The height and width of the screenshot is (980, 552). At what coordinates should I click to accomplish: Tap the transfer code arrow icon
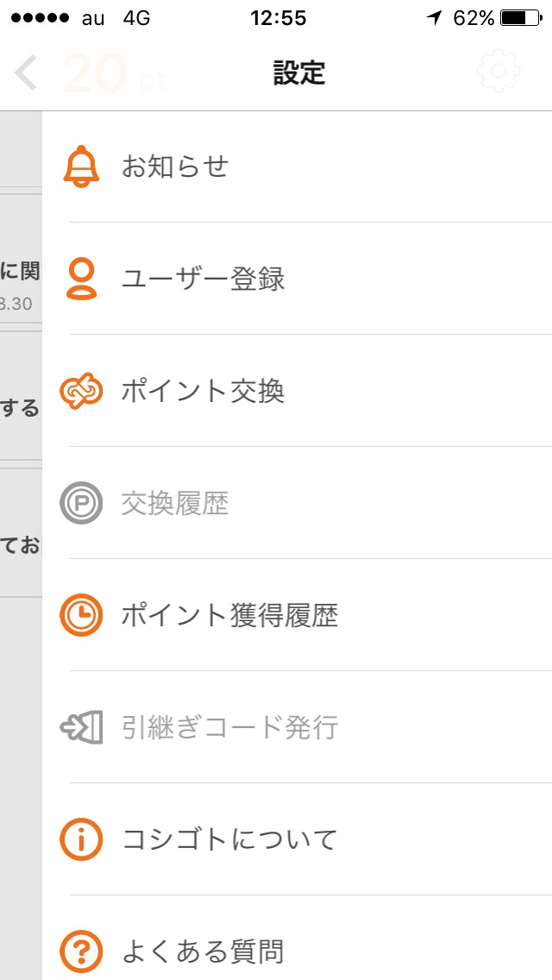[x=82, y=727]
